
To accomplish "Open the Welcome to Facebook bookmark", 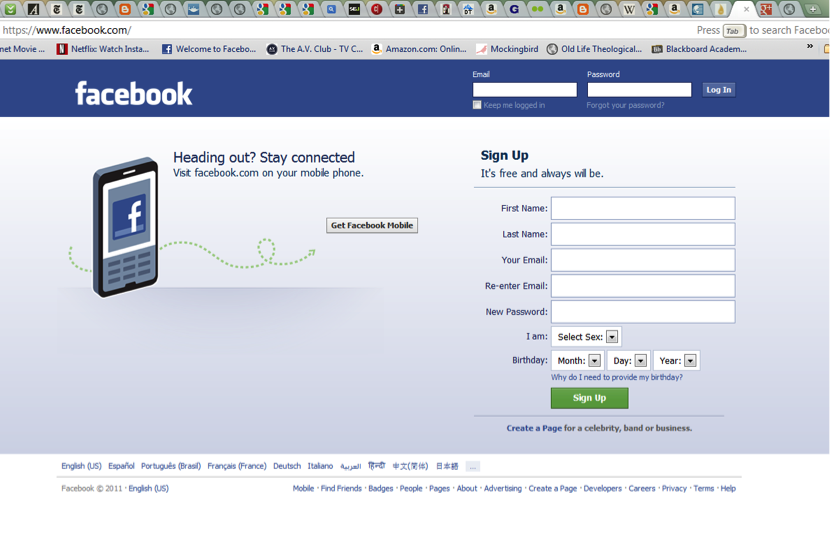I will pos(209,49).
